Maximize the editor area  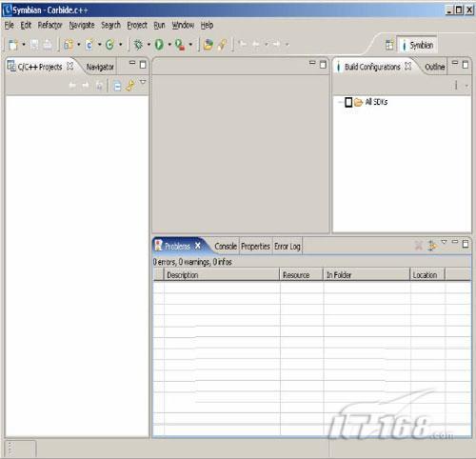click(323, 65)
